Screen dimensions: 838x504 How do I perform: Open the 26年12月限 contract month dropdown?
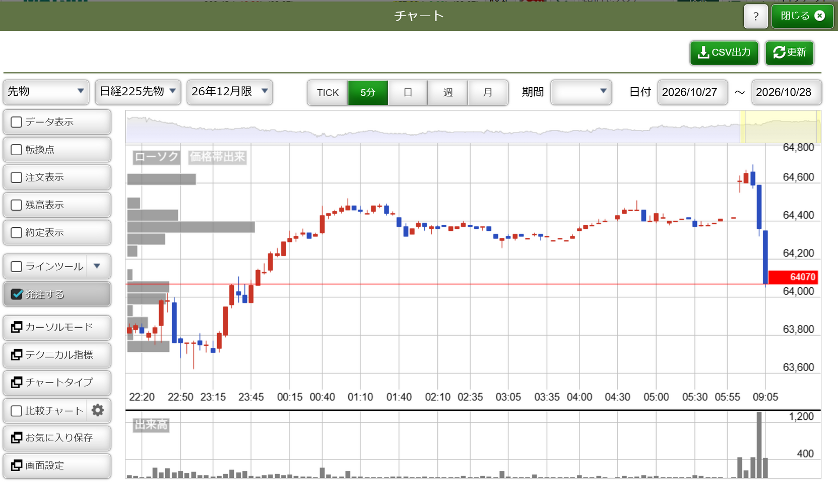coord(230,92)
